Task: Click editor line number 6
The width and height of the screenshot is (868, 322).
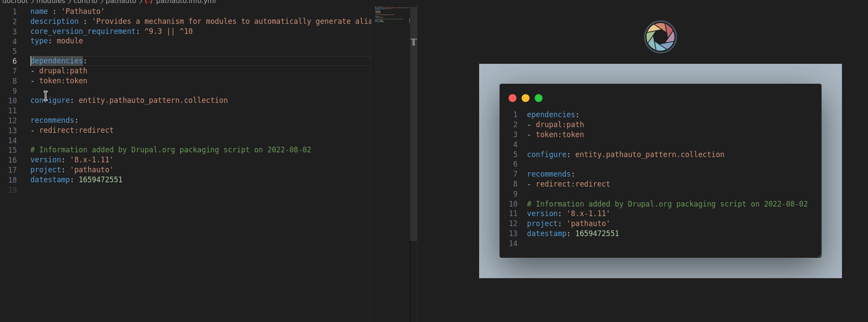Action: click(x=14, y=61)
